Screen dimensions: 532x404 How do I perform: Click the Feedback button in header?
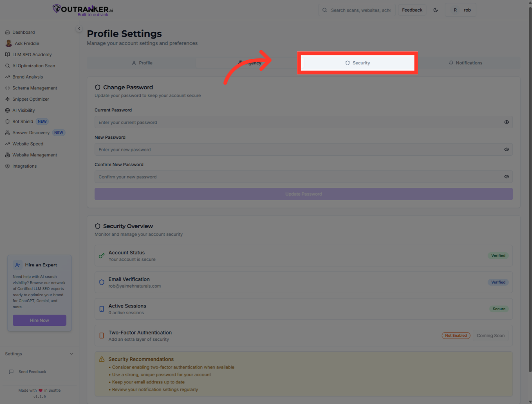pos(412,10)
